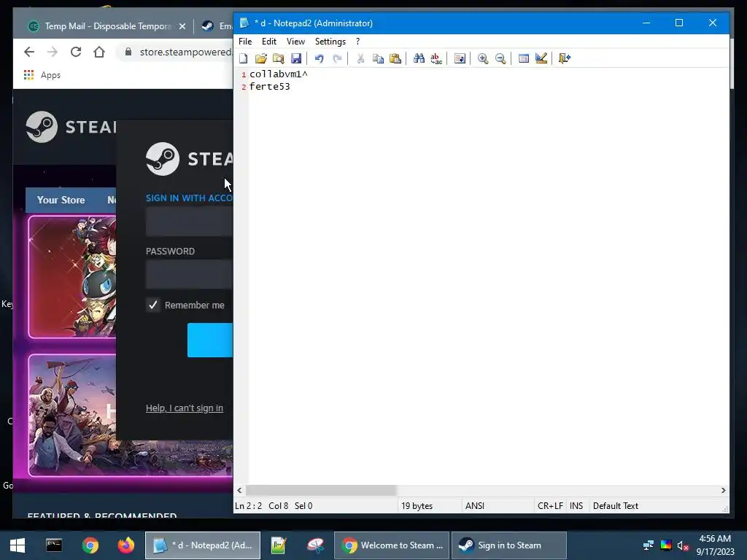Open Help, I can't sign in link
Image resolution: width=747 pixels, height=560 pixels.
(x=185, y=408)
